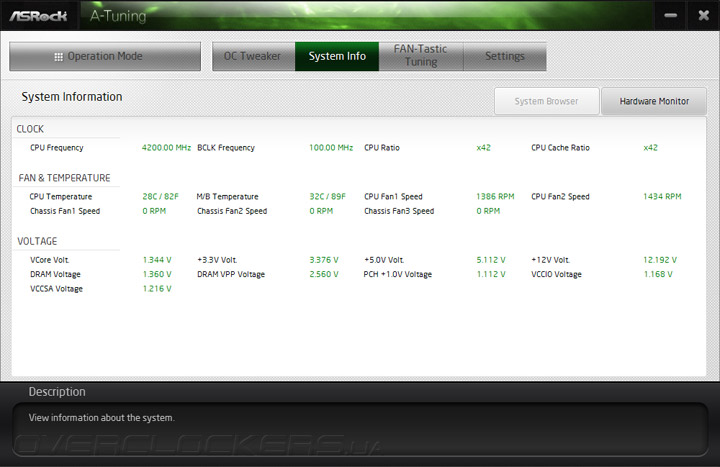Click the VCore Volt. value 1.344 V
Viewport: 720px width, 467px height.
click(157, 260)
